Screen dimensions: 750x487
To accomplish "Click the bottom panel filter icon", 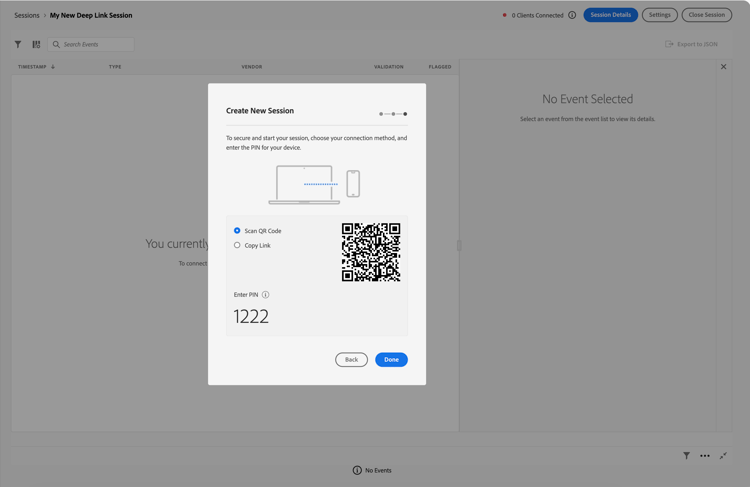I will (x=686, y=455).
